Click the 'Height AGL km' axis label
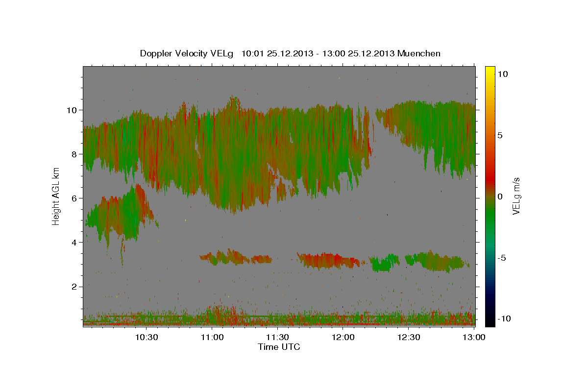This screenshot has width=588, height=392. (56, 196)
